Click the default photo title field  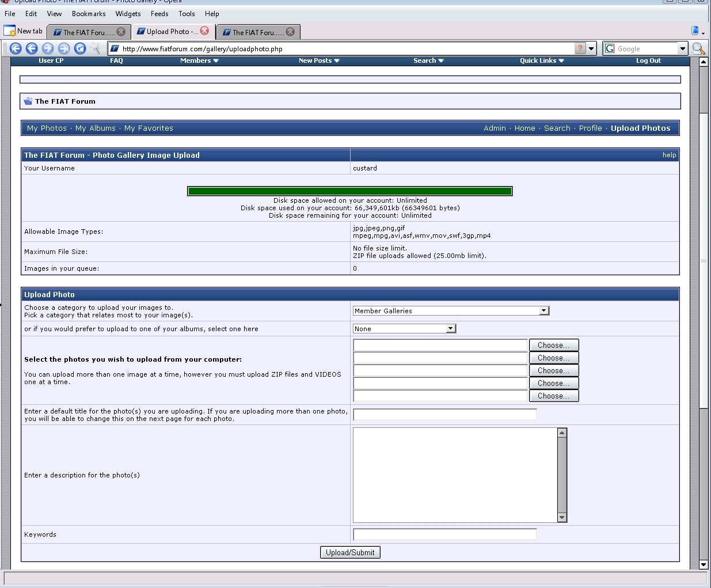444,415
